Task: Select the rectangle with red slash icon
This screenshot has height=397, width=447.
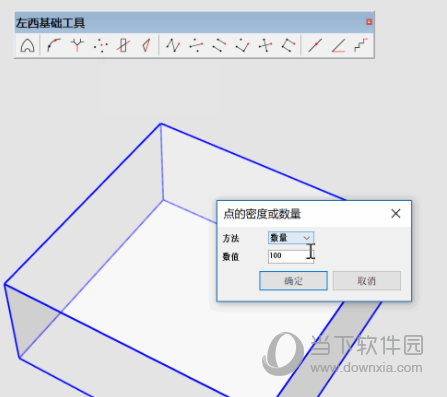Action: tap(123, 45)
